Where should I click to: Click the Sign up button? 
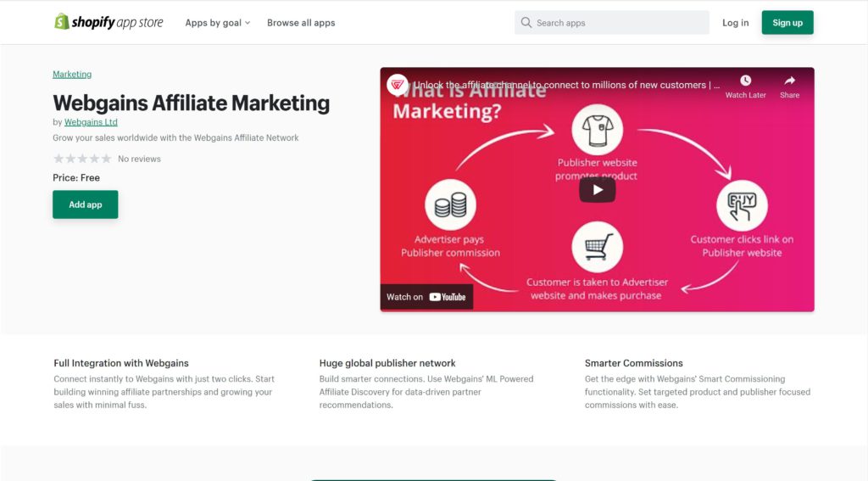tap(787, 23)
